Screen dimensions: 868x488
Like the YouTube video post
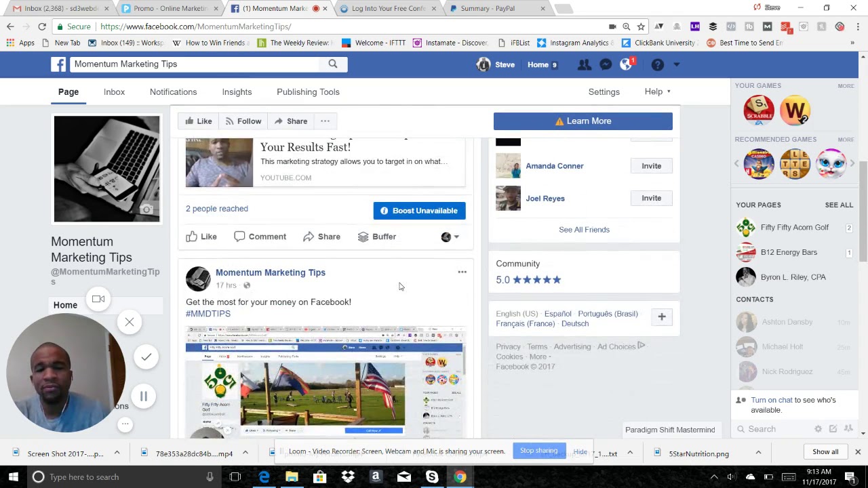(x=201, y=237)
